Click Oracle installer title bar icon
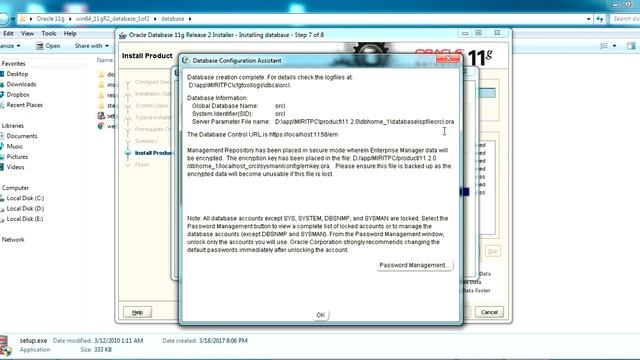 click(122, 35)
